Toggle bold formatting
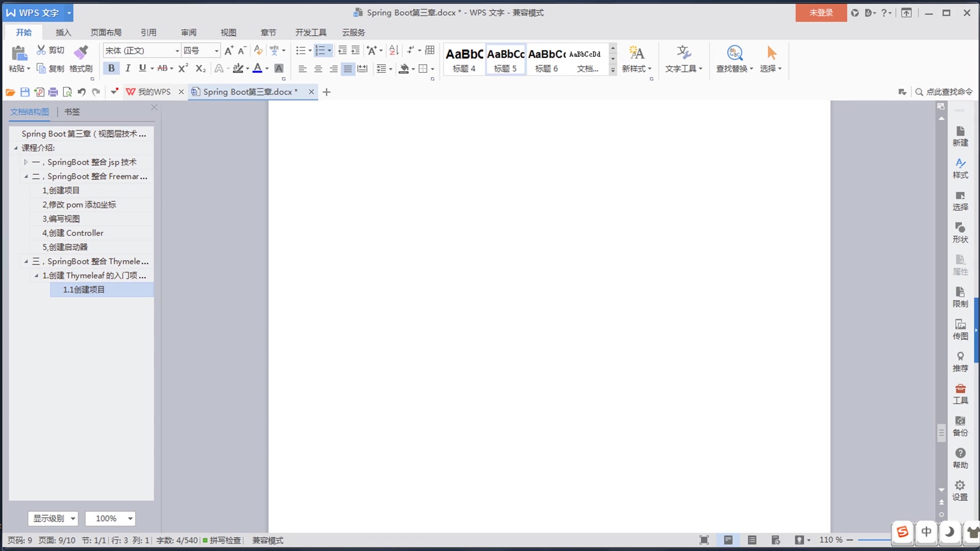This screenshot has width=980, height=551. tap(111, 68)
